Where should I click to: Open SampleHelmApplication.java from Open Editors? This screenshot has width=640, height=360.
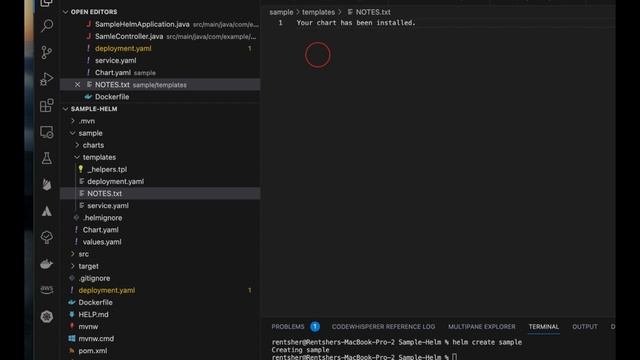tap(160, 24)
